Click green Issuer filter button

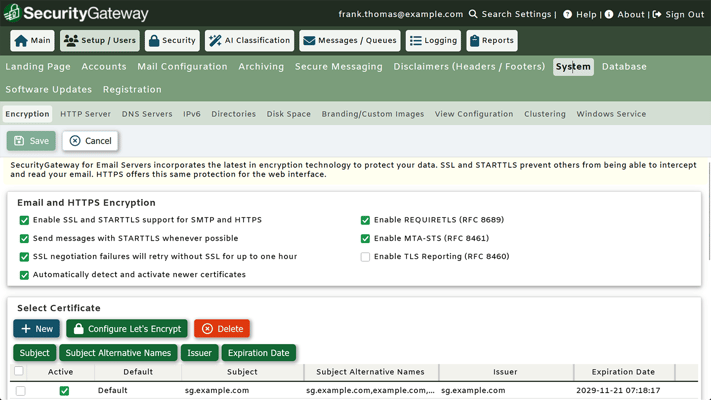tap(200, 353)
